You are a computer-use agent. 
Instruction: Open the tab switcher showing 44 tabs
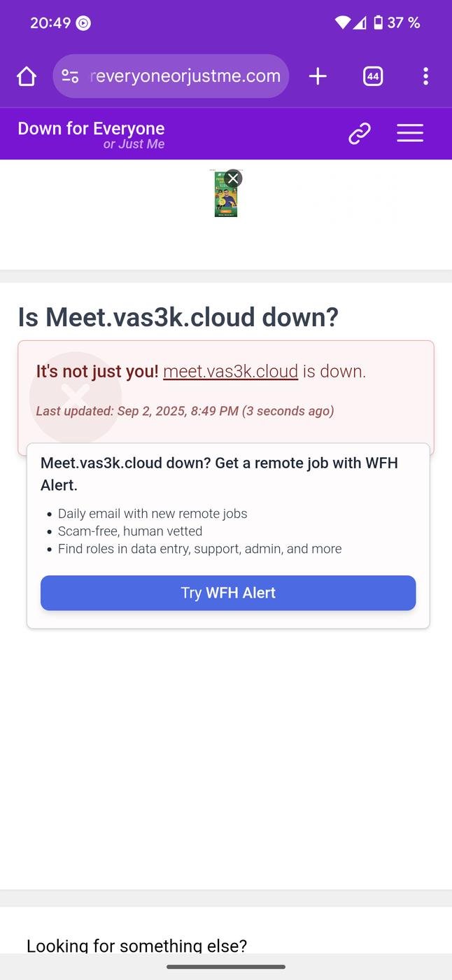373,76
